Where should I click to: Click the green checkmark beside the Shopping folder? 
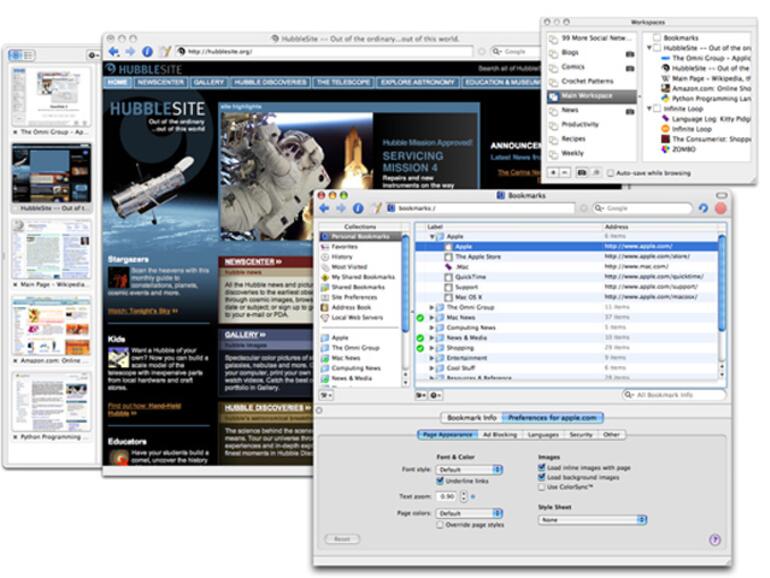(420, 348)
